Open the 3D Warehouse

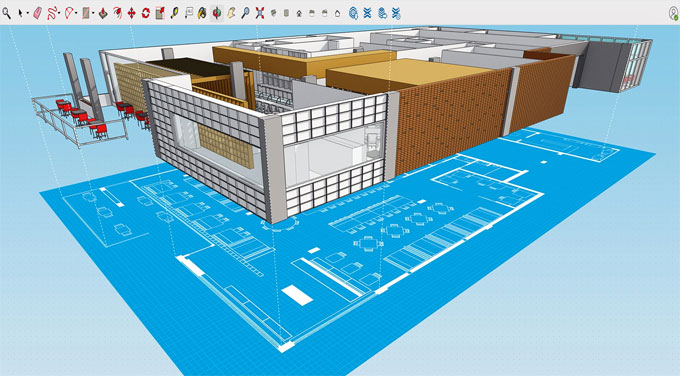pos(353,13)
